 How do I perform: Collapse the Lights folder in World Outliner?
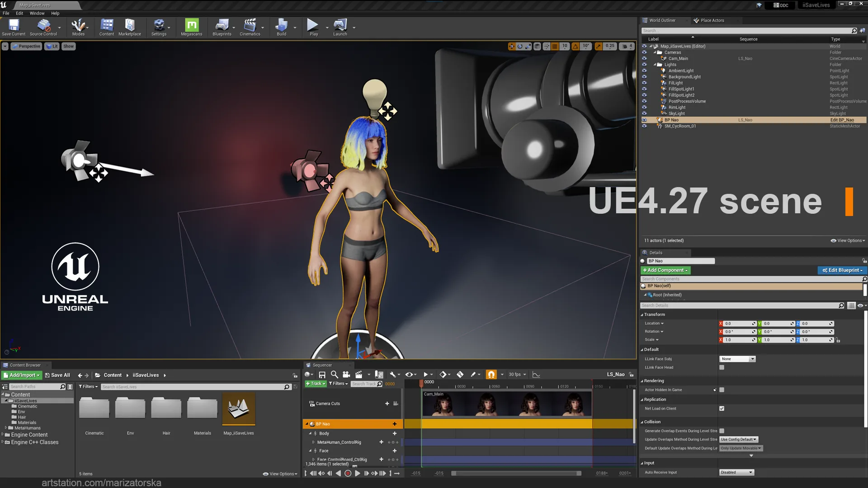pos(655,65)
